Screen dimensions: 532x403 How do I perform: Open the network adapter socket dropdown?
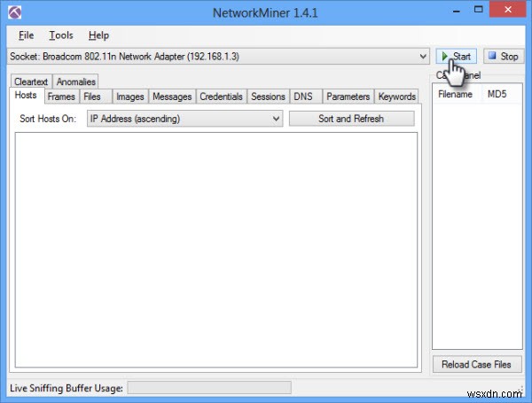tap(218, 57)
